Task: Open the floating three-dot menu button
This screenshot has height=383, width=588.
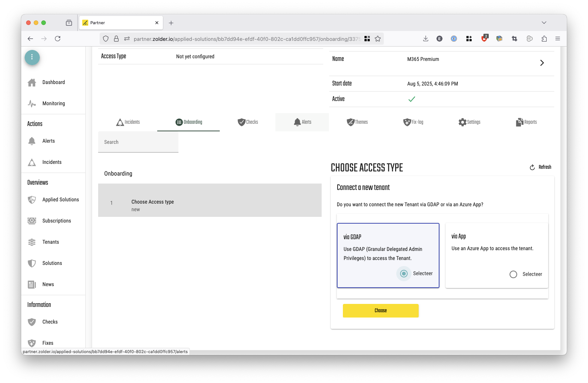Action: [x=32, y=57]
